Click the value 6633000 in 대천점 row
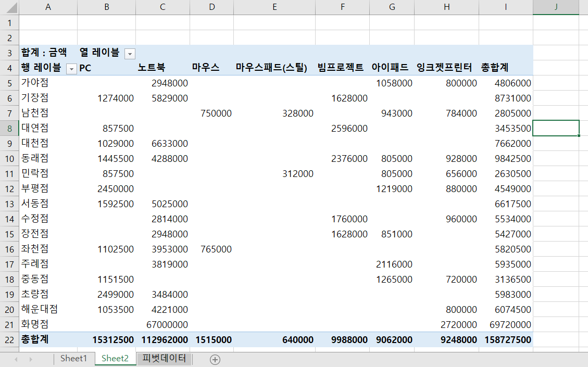This screenshot has width=588, height=367. coord(162,144)
